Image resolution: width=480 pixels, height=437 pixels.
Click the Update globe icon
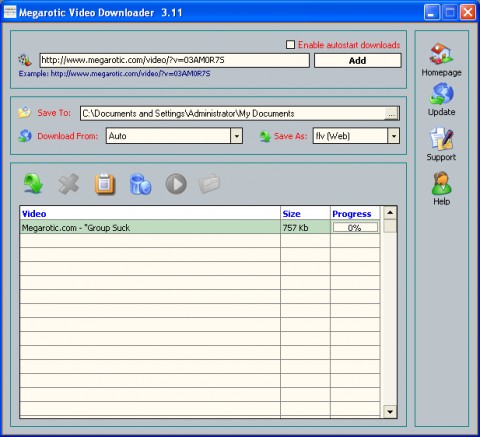441,94
